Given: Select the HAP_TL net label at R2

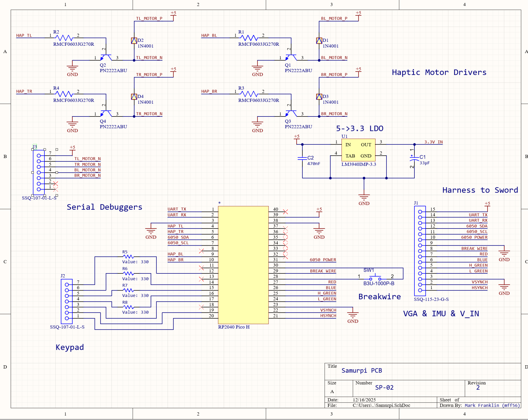Looking at the screenshot, I should coord(24,35).
